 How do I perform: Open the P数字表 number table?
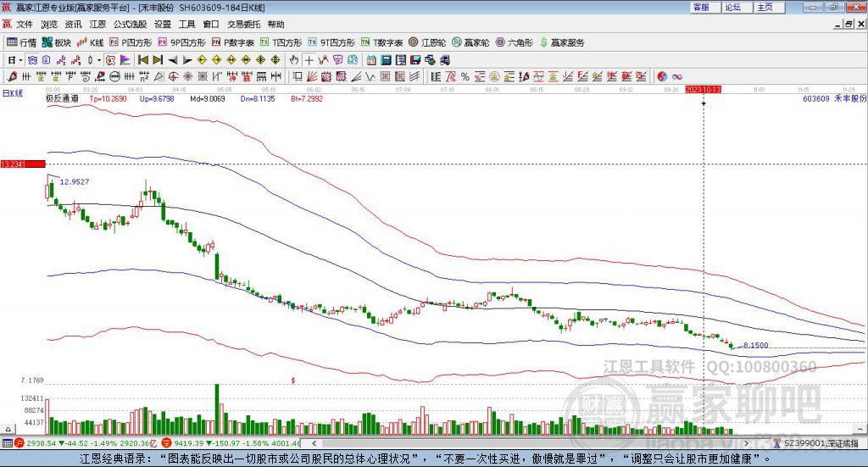[x=232, y=42]
